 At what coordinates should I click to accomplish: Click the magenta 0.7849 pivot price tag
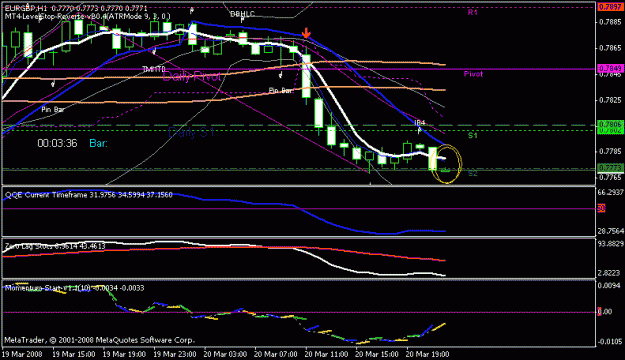tap(610, 69)
